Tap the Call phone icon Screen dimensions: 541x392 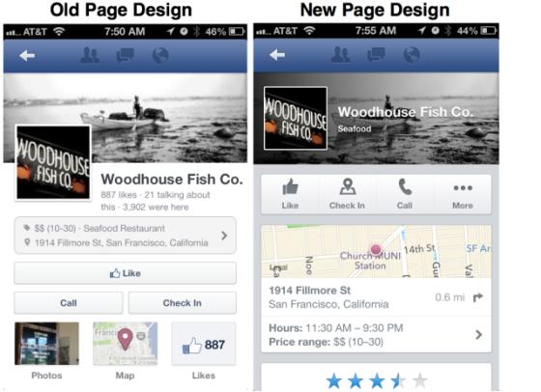(x=405, y=187)
